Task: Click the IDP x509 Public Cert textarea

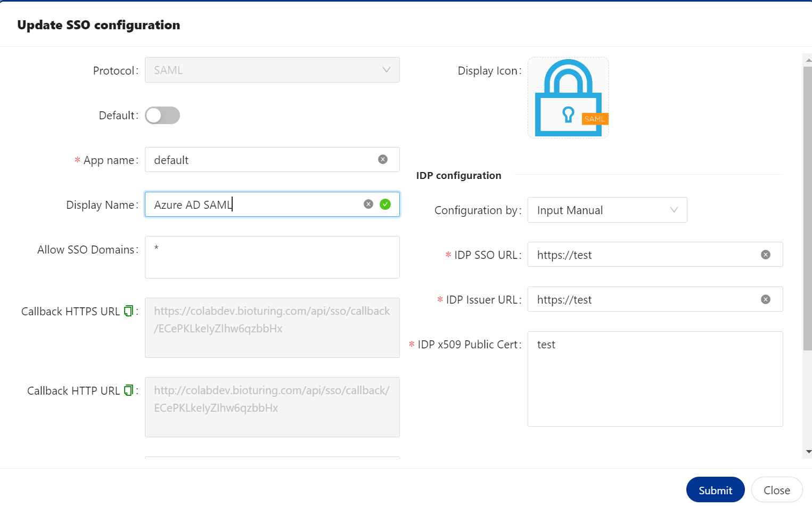Action: (655, 379)
